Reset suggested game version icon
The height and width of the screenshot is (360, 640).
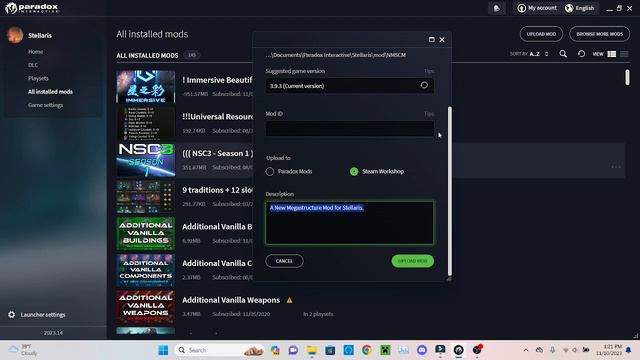coord(424,85)
